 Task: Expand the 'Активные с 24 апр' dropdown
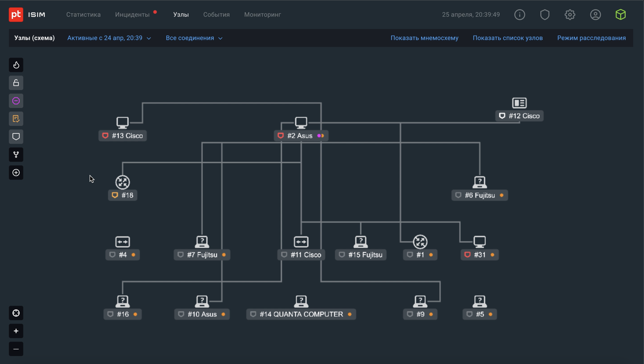pyautogui.click(x=109, y=38)
